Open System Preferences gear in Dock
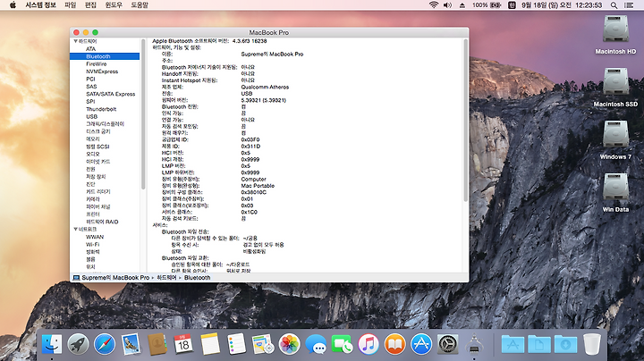The height and width of the screenshot is (361, 644). coord(448,344)
